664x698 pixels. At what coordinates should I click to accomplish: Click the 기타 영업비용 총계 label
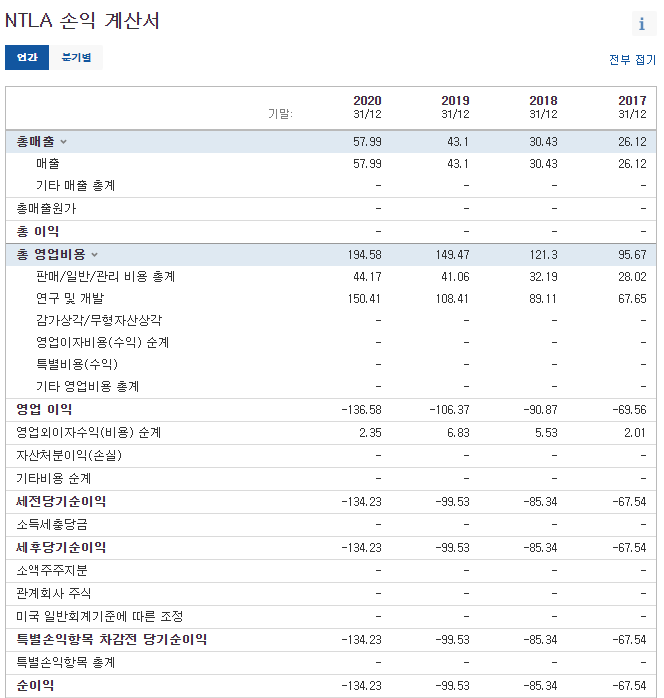click(88, 386)
